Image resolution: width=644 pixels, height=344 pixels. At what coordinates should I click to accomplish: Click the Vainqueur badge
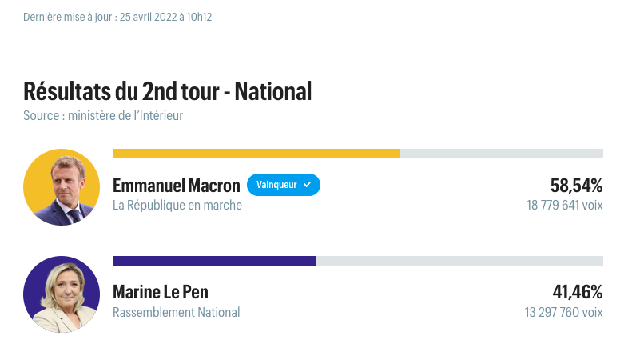click(x=284, y=185)
